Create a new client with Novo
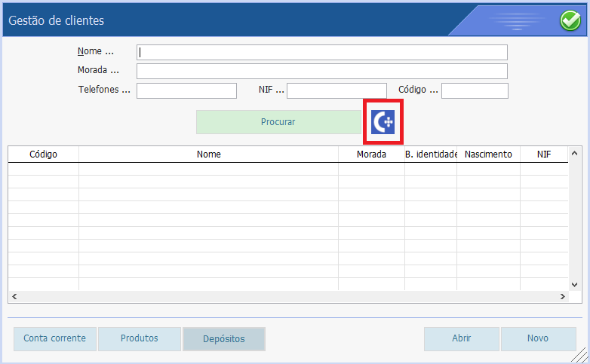Screen dimensions: 590x364 (x=538, y=339)
